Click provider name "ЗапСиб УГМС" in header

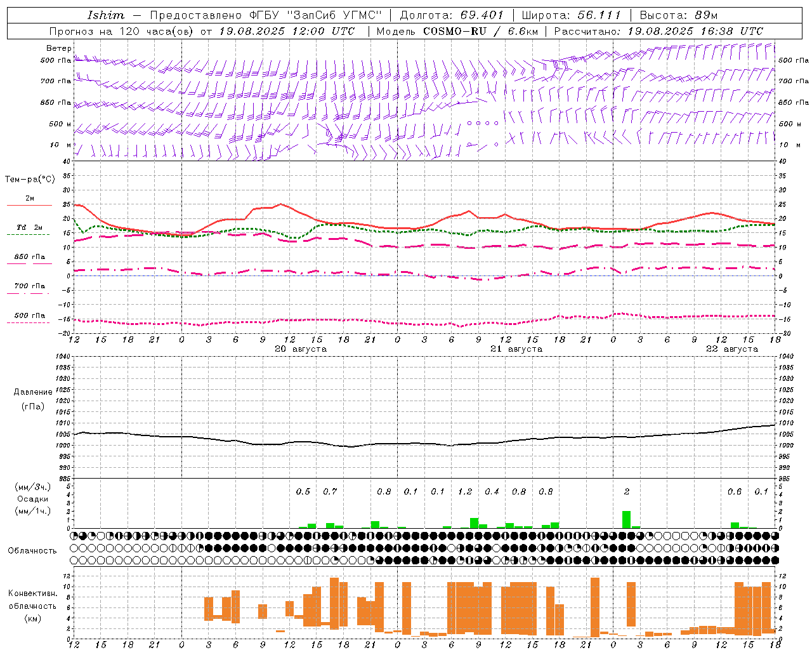point(334,15)
